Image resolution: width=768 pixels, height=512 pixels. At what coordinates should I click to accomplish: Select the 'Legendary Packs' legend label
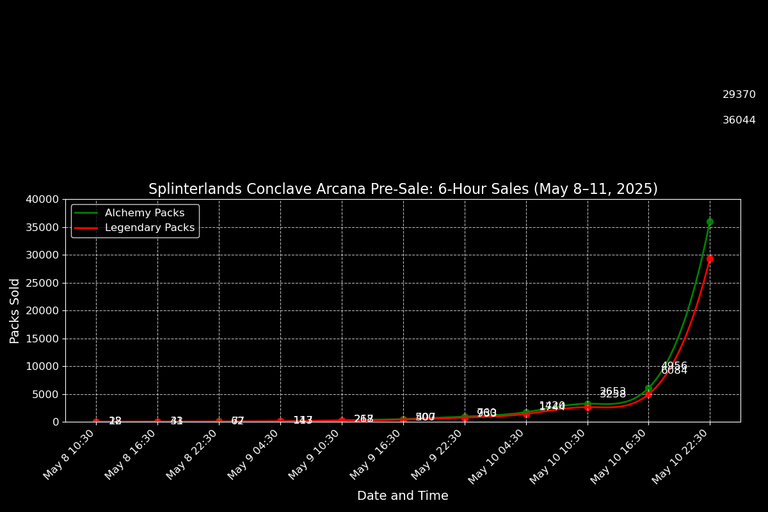tap(149, 227)
